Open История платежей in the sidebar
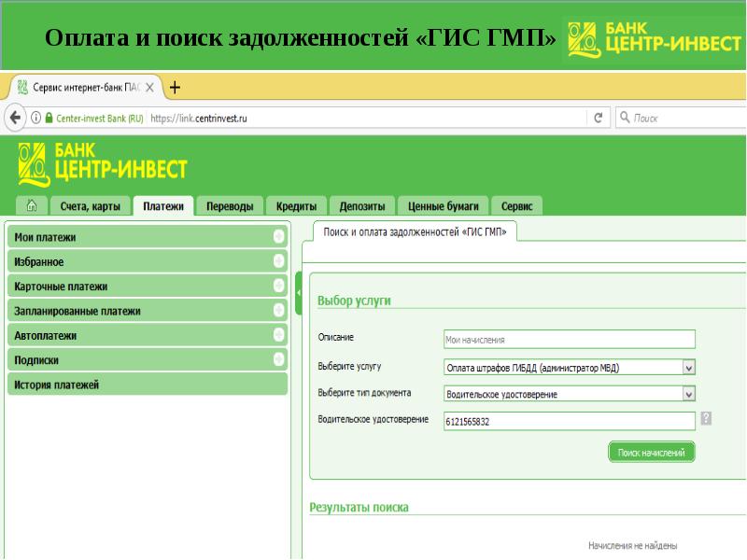747x560 pixels. [x=57, y=384]
